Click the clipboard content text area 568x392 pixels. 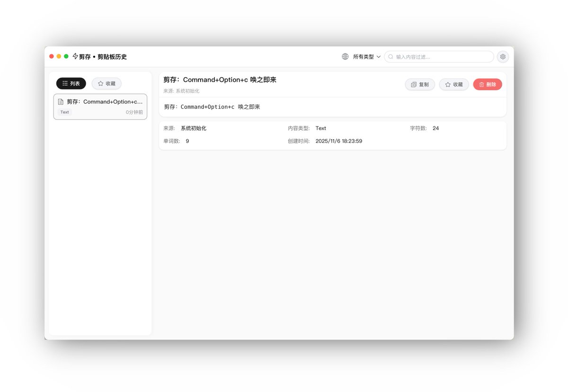331,107
